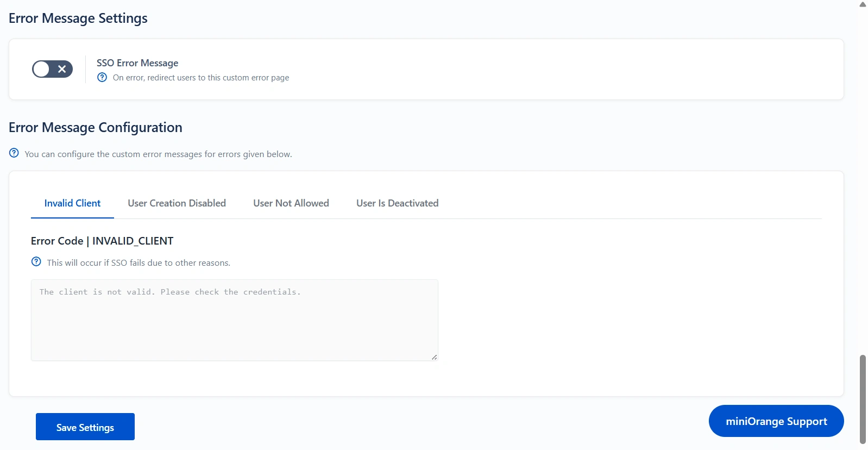Image resolution: width=868 pixels, height=450 pixels.
Task: Open miniOrange Support chat button
Action: (x=776, y=421)
